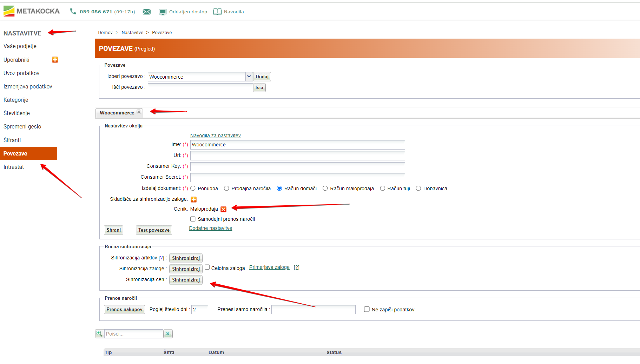Image resolution: width=640 pixels, height=364 pixels.
Task: Tick the Ne zapiši podatkov checkbox
Action: (x=367, y=309)
